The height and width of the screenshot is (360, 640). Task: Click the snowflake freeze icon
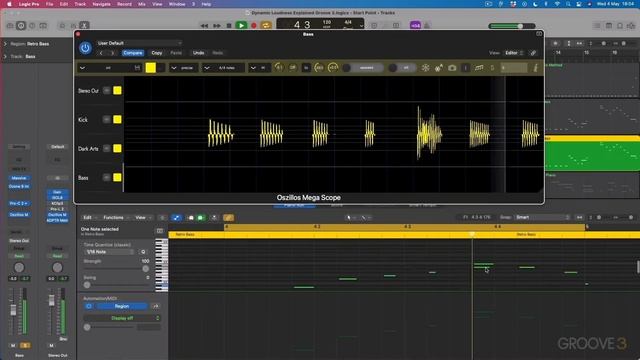pyautogui.click(x=425, y=68)
